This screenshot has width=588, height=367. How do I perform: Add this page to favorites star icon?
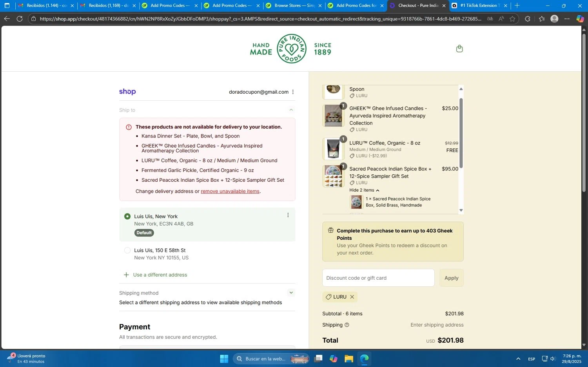[512, 19]
